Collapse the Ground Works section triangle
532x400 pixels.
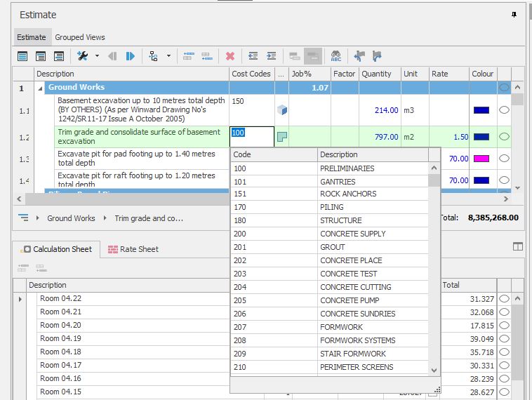(x=41, y=88)
